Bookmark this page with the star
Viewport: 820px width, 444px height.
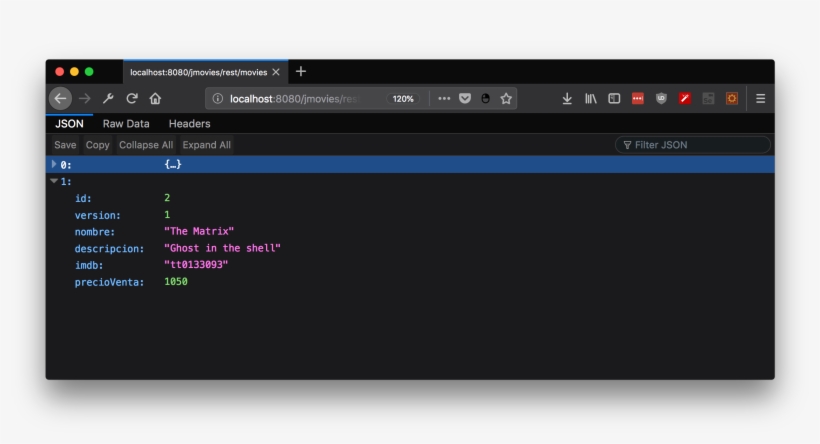coord(506,98)
